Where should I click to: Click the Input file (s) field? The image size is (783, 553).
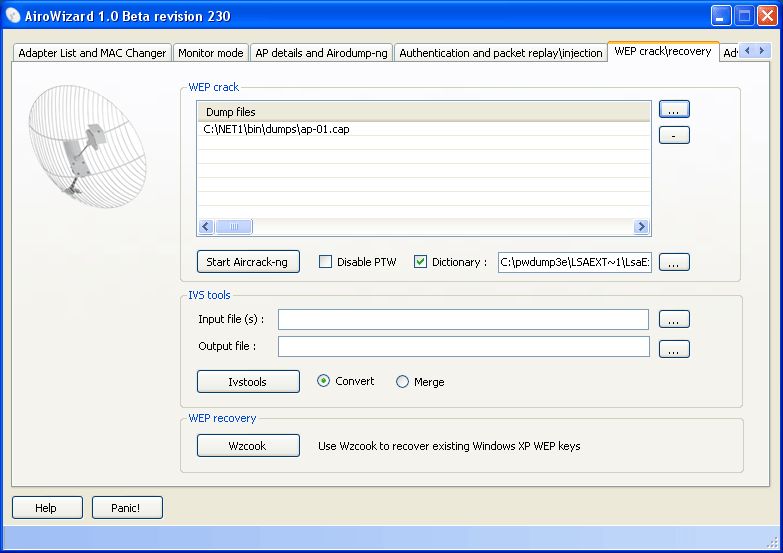click(463, 320)
